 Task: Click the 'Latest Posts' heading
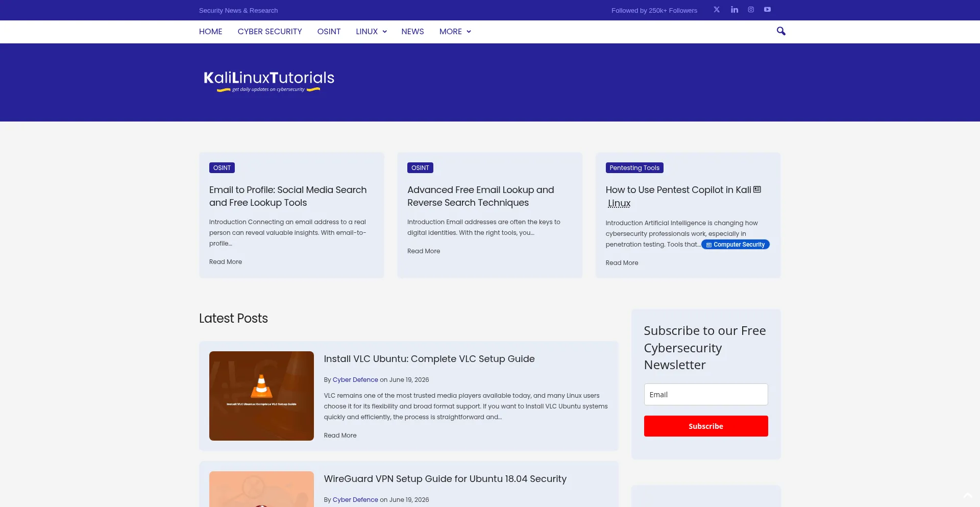[x=233, y=318]
